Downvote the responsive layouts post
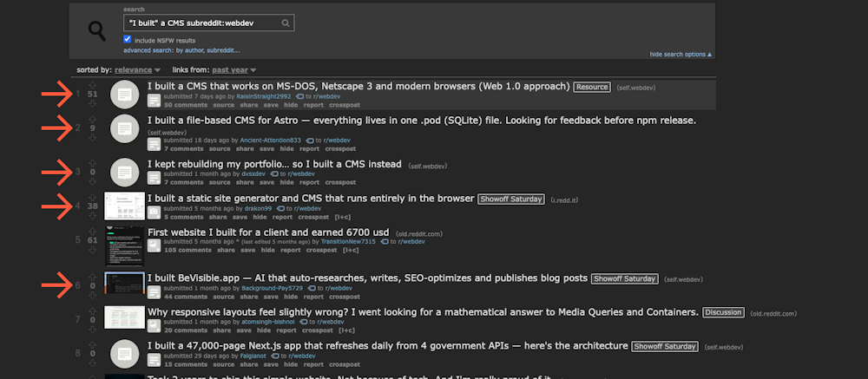868x379 pixels. 93,329
